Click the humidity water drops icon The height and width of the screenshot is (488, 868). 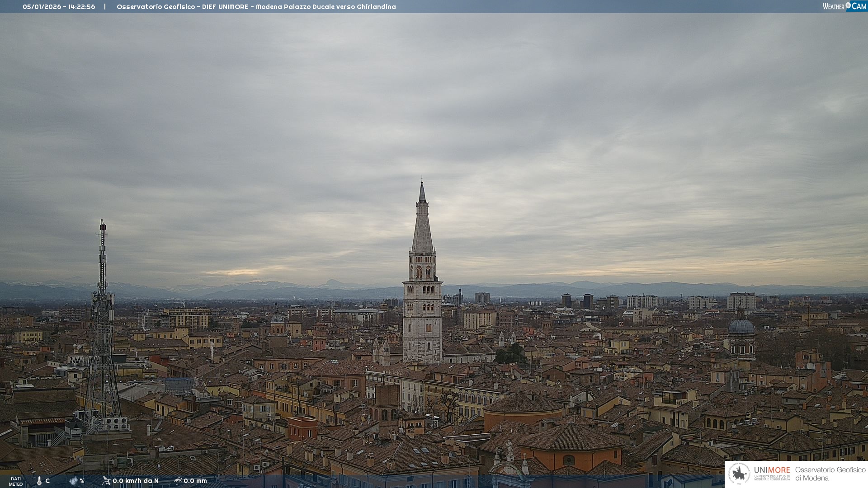[73, 481]
